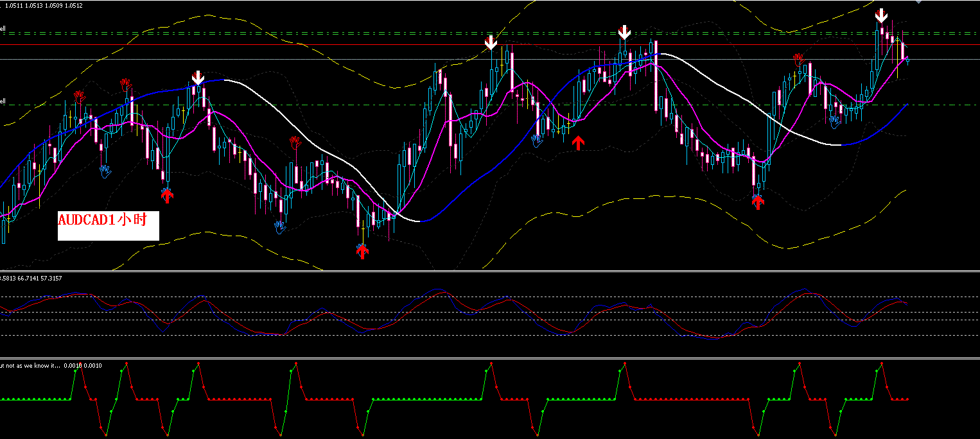The height and width of the screenshot is (439, 980).
Task: Click the blue hand icon touching the blue average line
Action: [537, 140]
